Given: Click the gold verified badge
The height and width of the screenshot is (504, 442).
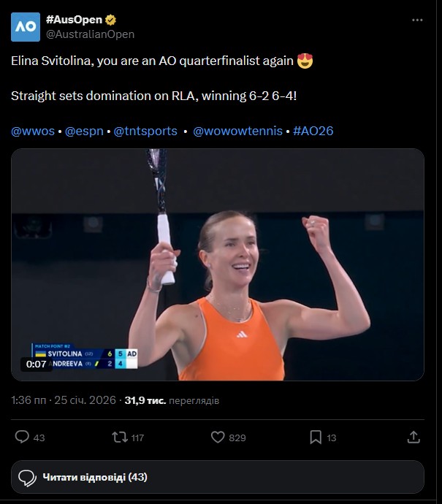Looking at the screenshot, I should tap(110, 20).
